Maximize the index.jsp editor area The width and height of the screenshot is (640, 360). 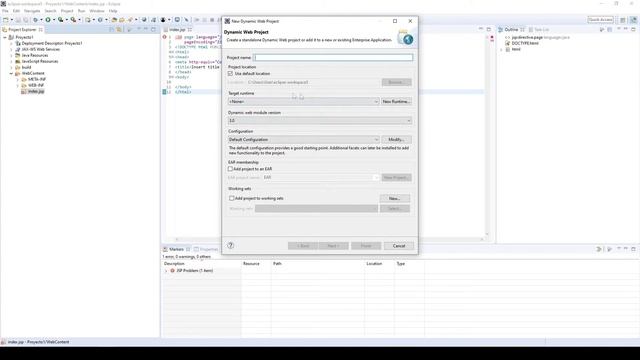point(489,29)
